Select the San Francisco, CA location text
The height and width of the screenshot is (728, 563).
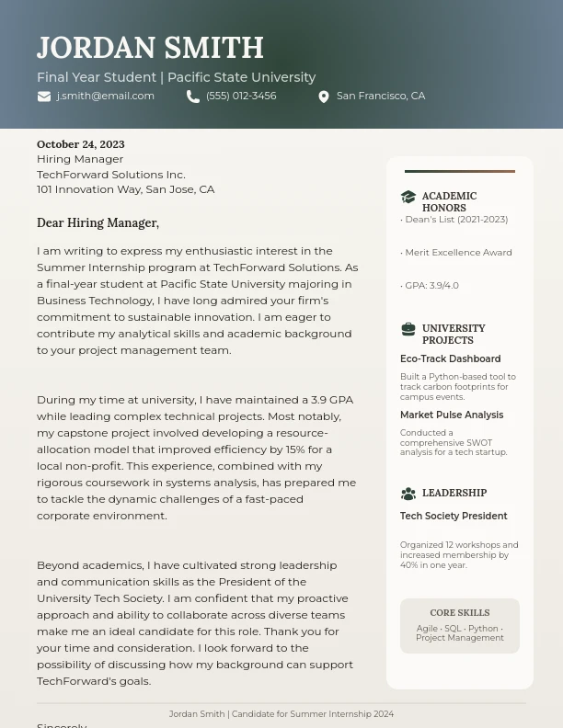tap(381, 96)
